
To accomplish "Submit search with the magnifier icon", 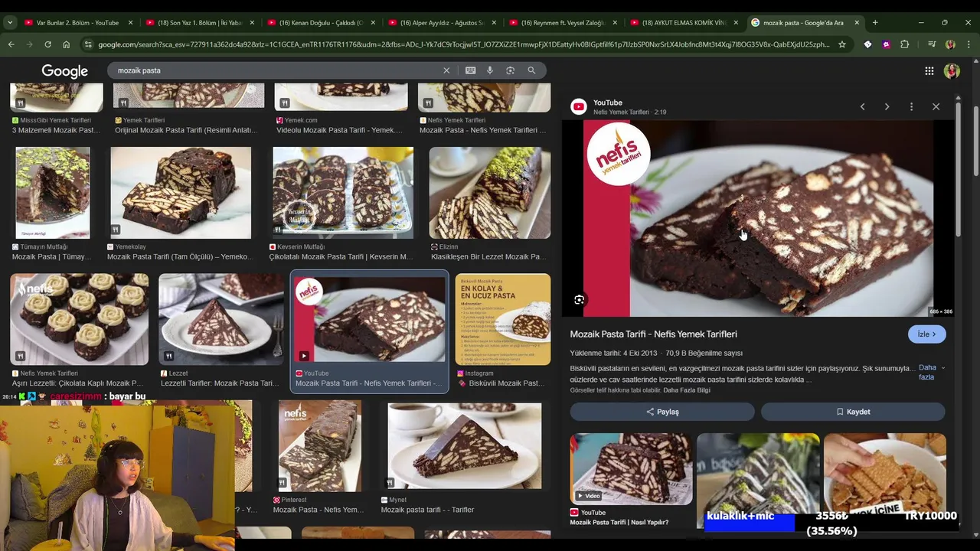I will 531,70.
